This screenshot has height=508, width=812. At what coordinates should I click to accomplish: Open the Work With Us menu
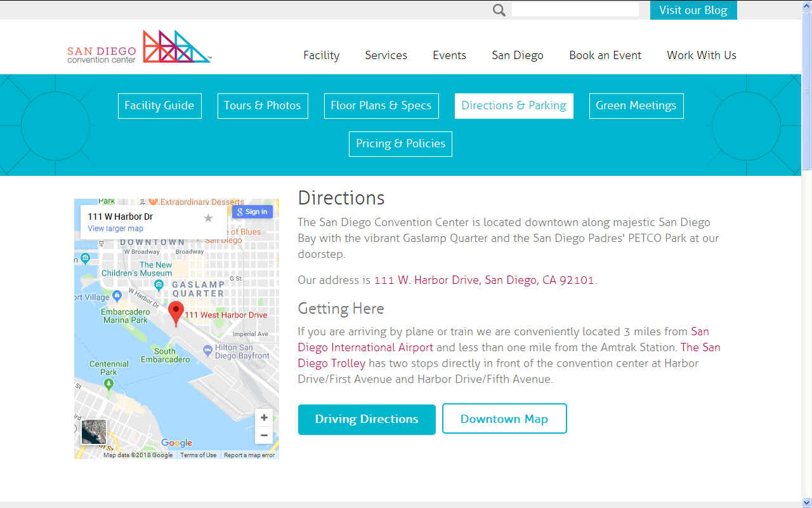[702, 55]
